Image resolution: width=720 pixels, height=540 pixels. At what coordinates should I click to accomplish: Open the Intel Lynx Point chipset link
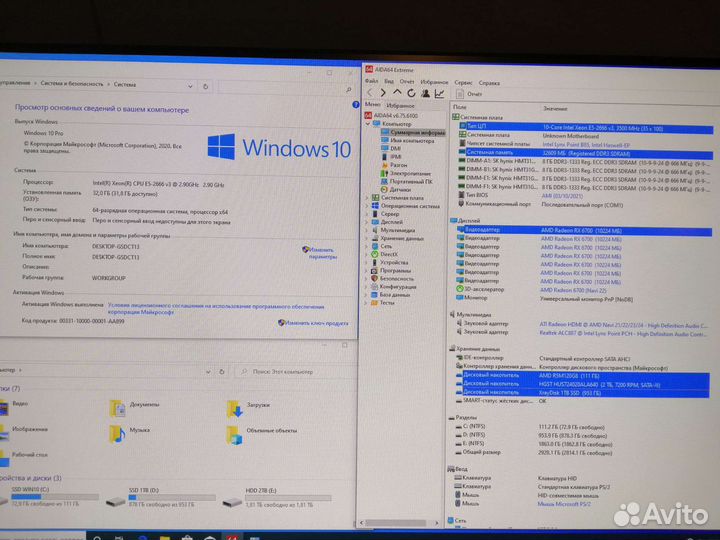(586, 145)
